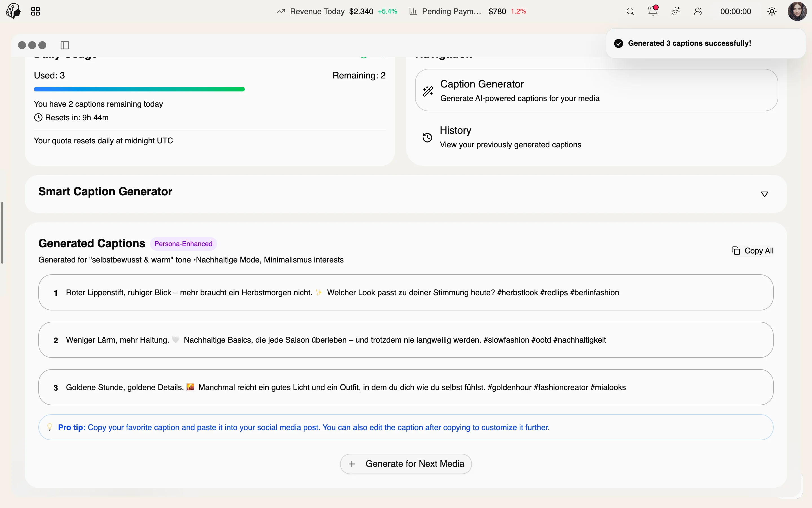Image resolution: width=812 pixels, height=508 pixels.
Task: Click the left vertical scrollbar handle
Action: (x=2, y=233)
